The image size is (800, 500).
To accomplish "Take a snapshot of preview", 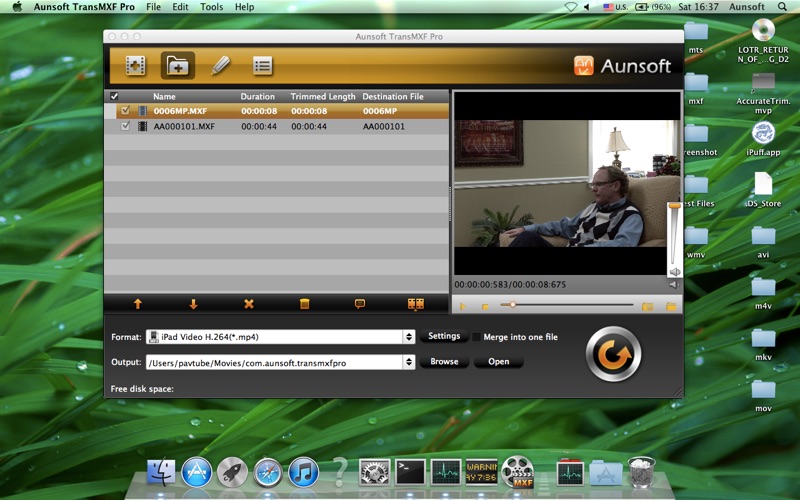I will click(x=647, y=306).
